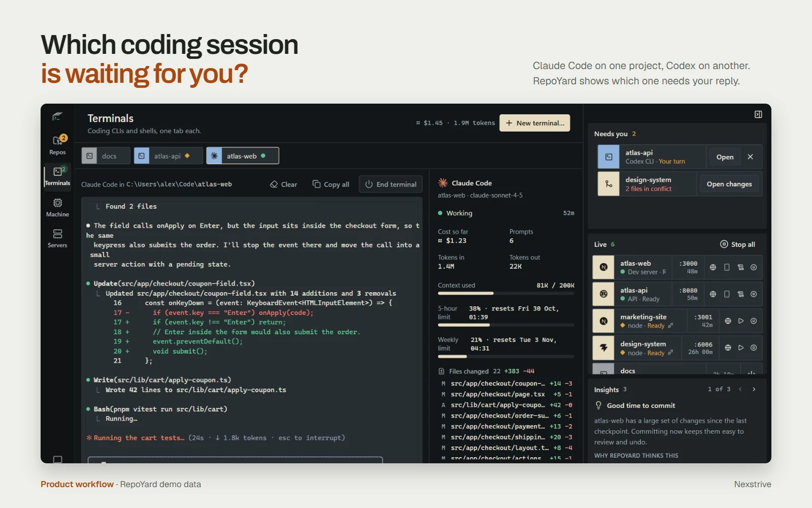Click the atlas-api Codex CLI terminal icon
Image resolution: width=812 pixels, height=508 pixels.
(608, 157)
